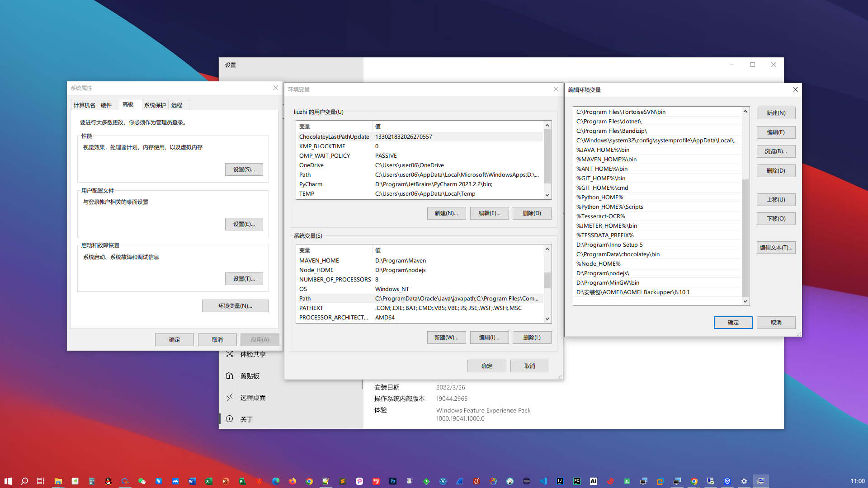
Task: Select D:\Program\MinGW\bin path entry
Action: [x=657, y=282]
